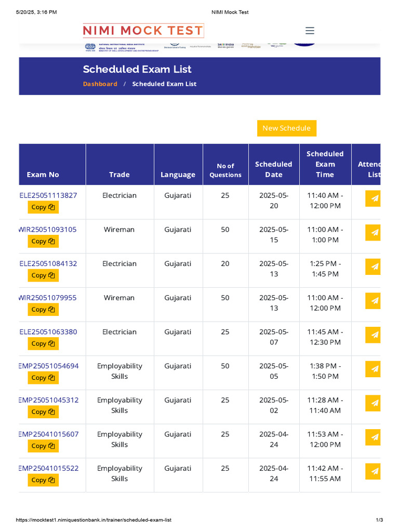Image resolution: width=399 pixels, height=532 pixels.
Task: Open attendance icon for EMP25041015607
Action: point(374,437)
